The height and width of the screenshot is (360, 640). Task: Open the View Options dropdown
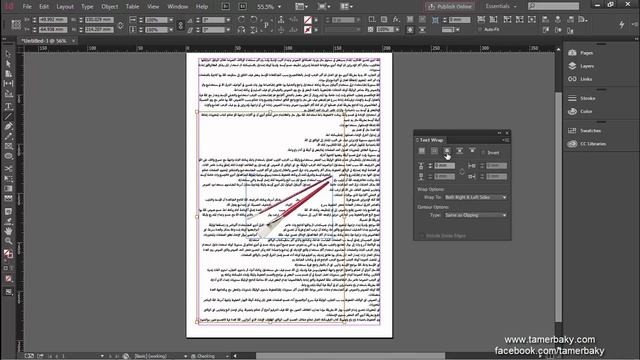click(301, 7)
